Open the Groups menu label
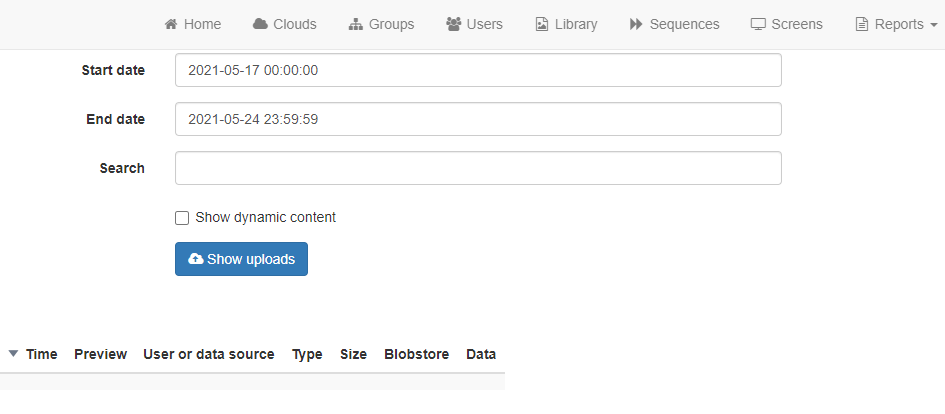This screenshot has height=414, width=945. [x=392, y=24]
